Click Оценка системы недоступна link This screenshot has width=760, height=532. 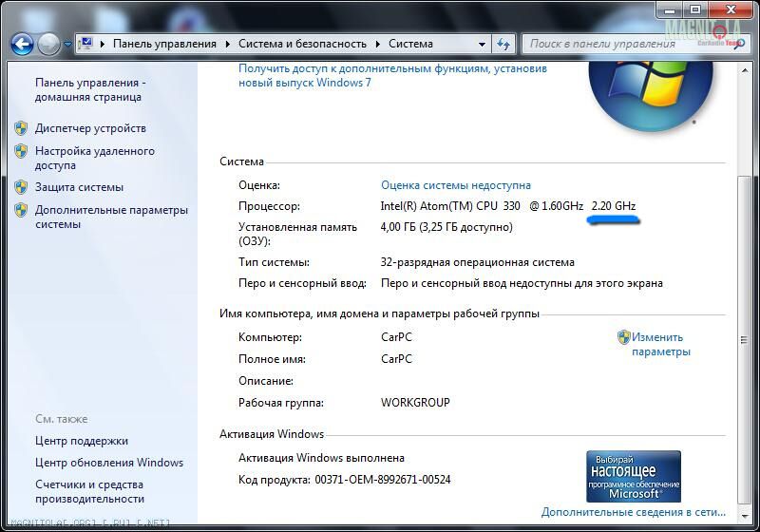coord(456,185)
